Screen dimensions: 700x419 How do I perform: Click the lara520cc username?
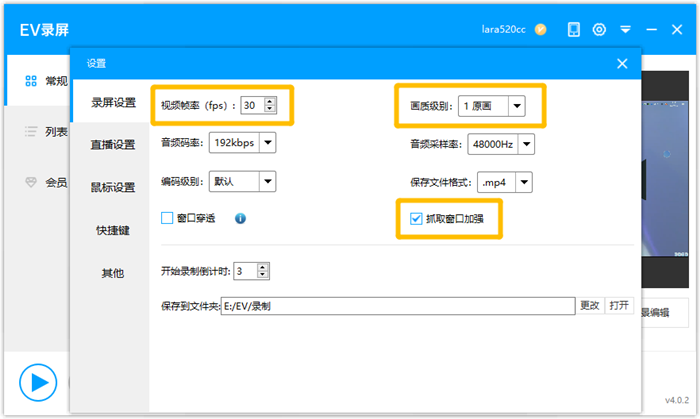click(503, 29)
